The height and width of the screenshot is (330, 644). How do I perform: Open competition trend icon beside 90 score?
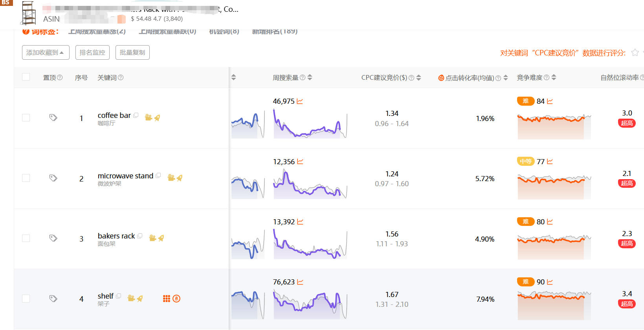(x=550, y=282)
